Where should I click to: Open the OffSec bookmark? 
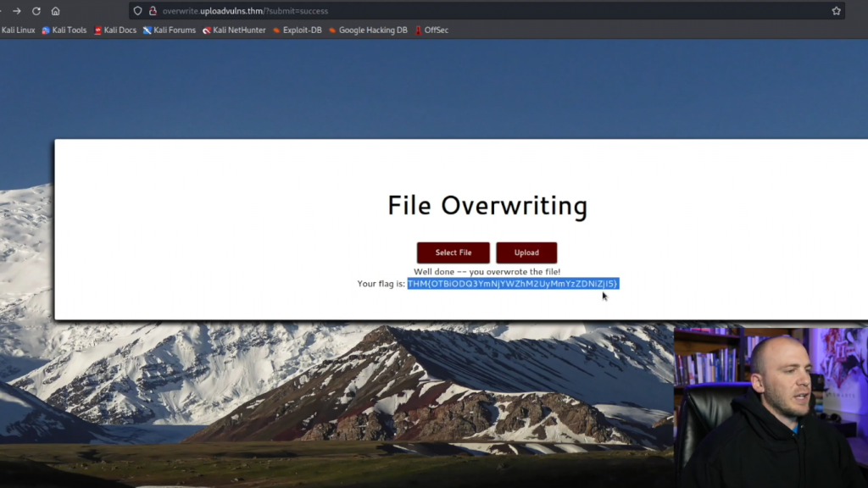pyautogui.click(x=431, y=30)
